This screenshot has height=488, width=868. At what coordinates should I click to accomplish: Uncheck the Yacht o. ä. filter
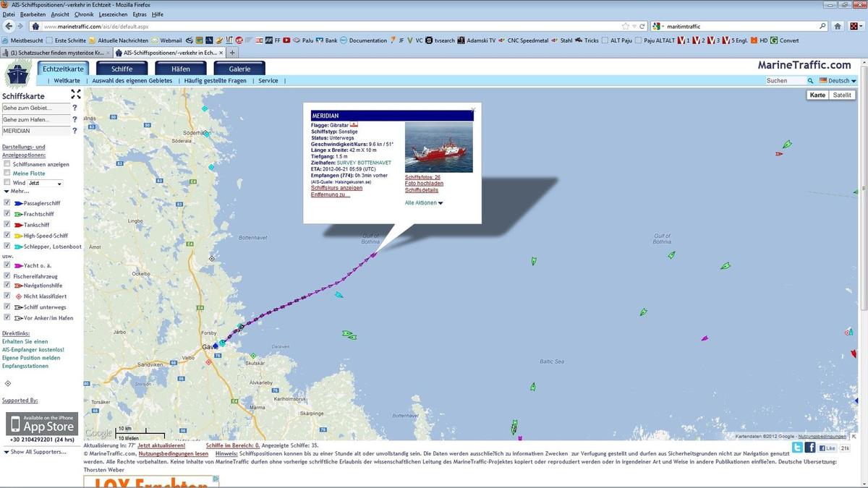point(7,265)
